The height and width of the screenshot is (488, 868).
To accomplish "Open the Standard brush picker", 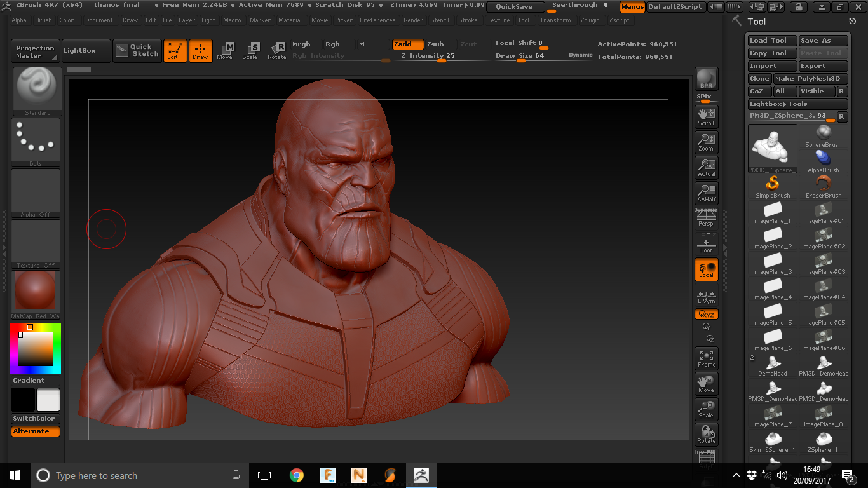I will pos(37,91).
